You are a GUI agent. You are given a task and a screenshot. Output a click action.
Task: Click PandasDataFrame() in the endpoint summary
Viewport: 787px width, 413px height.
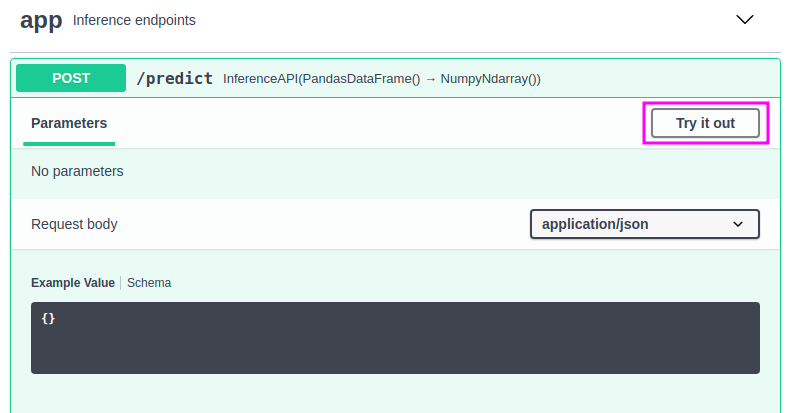(x=361, y=79)
